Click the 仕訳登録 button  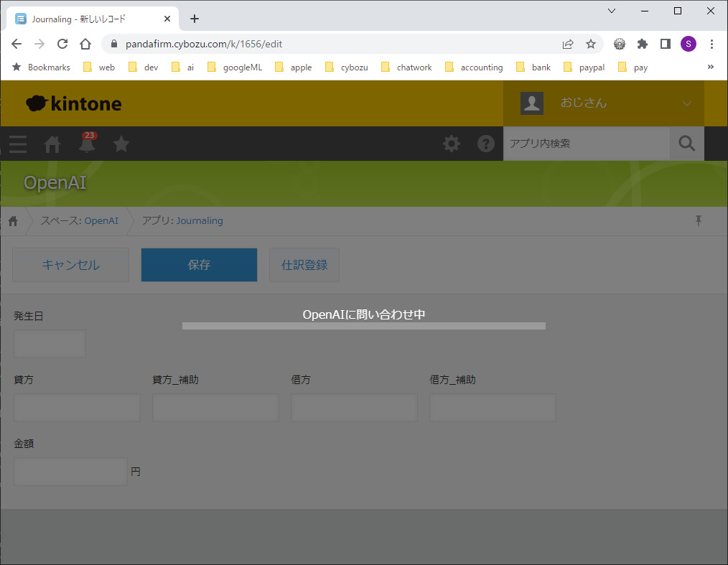click(x=304, y=265)
